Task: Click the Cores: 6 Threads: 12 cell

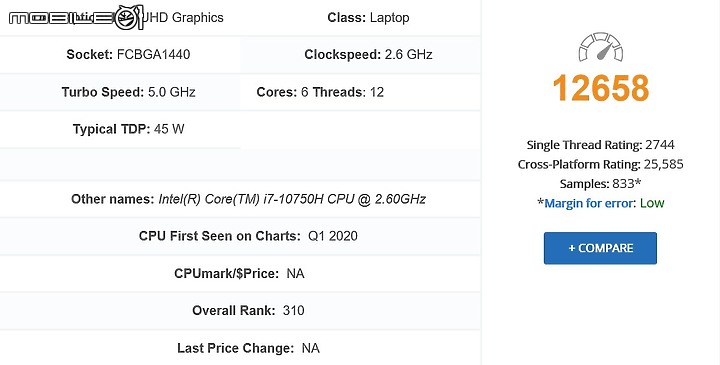Action: coord(360,92)
